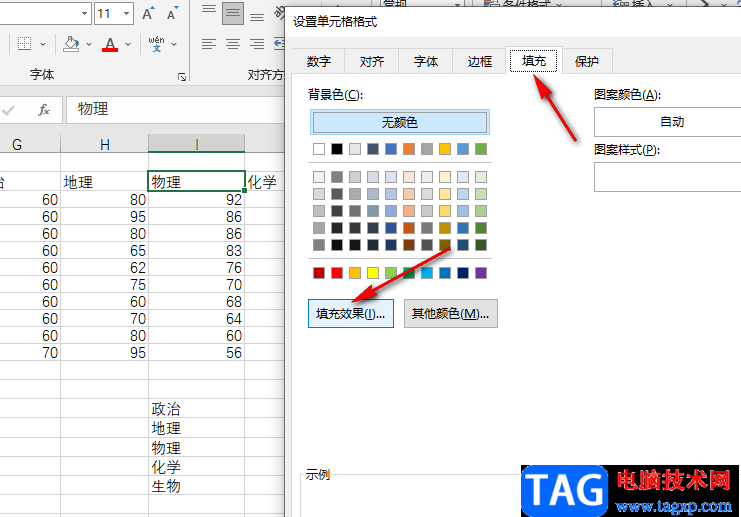
Task: Click the fx insert function icon
Action: click(44, 110)
